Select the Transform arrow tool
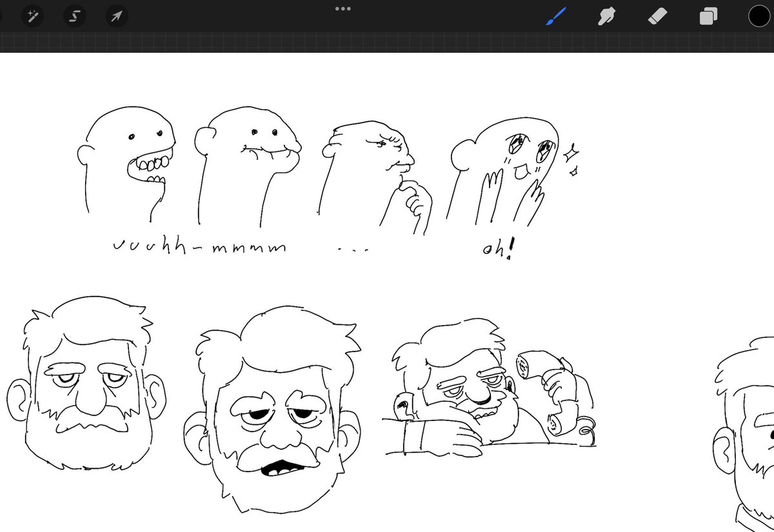This screenshot has width=774, height=532. (x=117, y=16)
